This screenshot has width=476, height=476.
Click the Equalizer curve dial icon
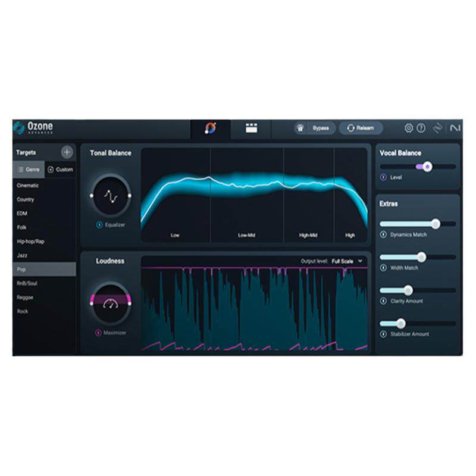tap(111, 196)
